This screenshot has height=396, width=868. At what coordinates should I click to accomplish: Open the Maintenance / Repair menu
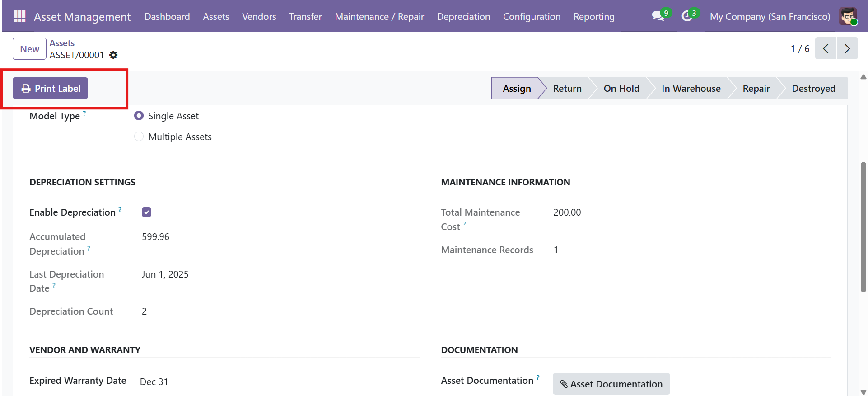click(379, 16)
